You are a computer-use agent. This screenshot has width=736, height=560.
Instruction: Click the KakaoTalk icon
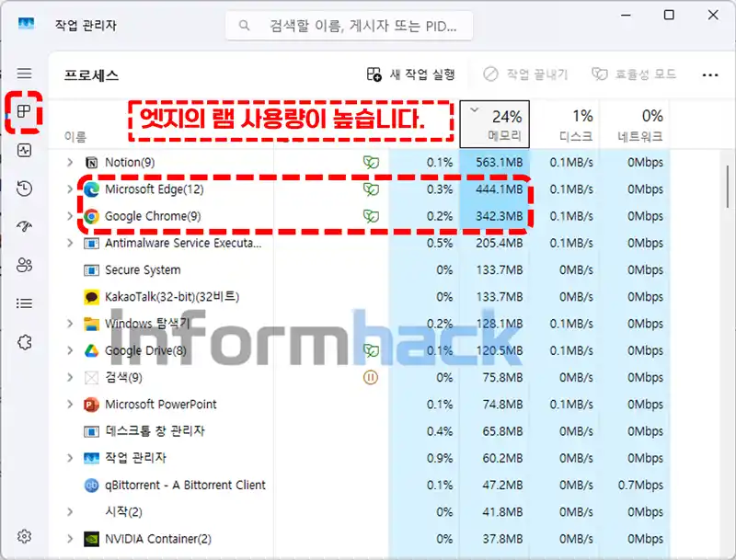point(91,297)
